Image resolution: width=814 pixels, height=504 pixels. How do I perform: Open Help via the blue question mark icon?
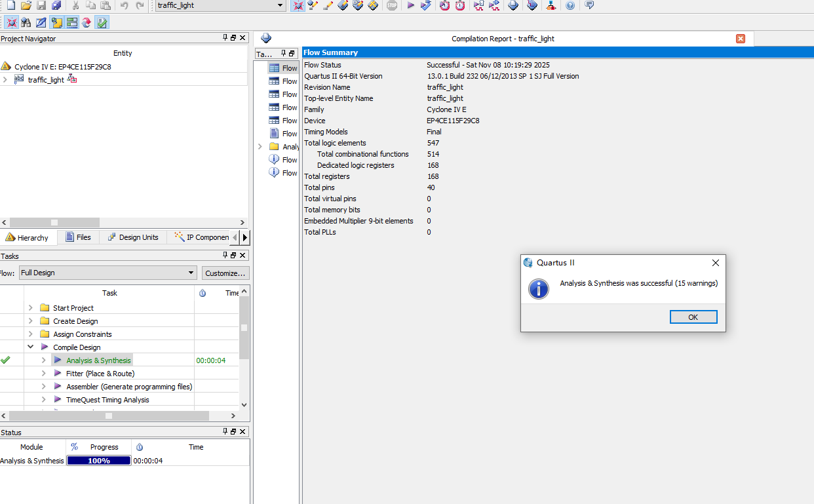(570, 5)
